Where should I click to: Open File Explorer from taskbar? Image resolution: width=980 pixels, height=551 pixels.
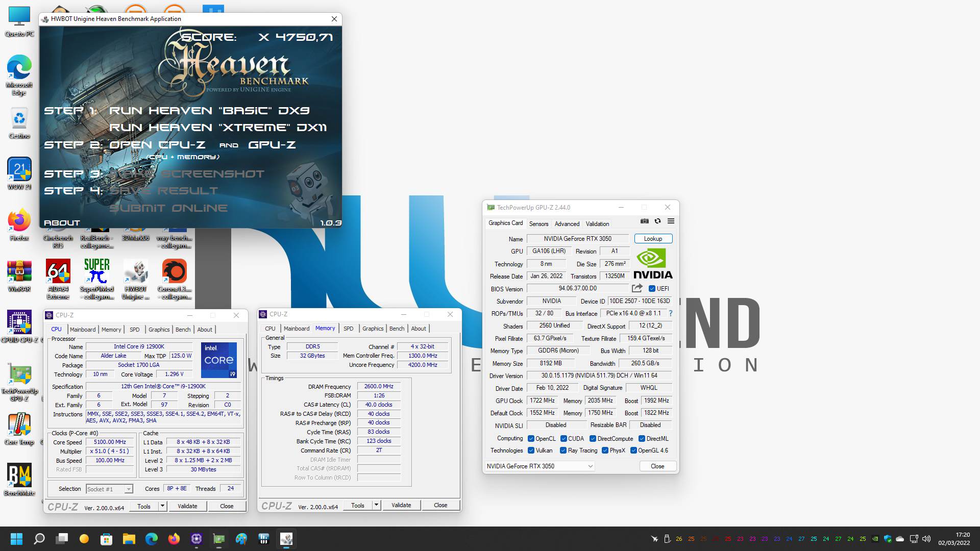point(129,539)
